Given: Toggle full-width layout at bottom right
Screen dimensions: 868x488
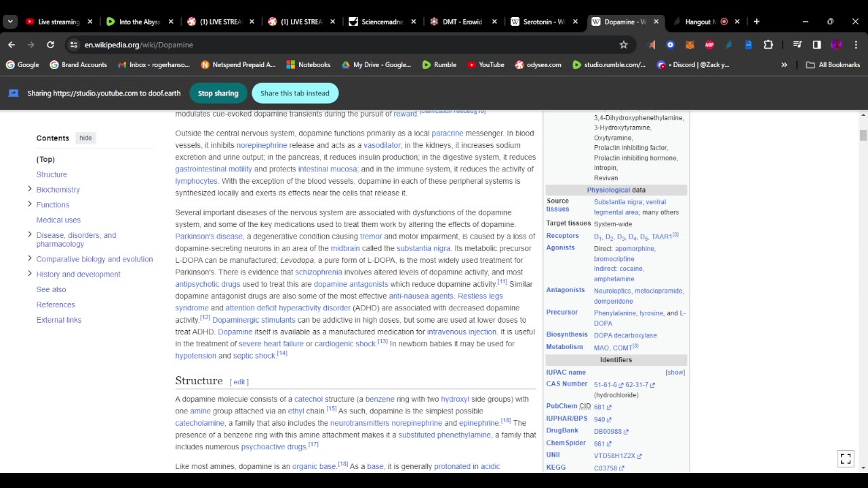Looking at the screenshot, I should pyautogui.click(x=846, y=459).
